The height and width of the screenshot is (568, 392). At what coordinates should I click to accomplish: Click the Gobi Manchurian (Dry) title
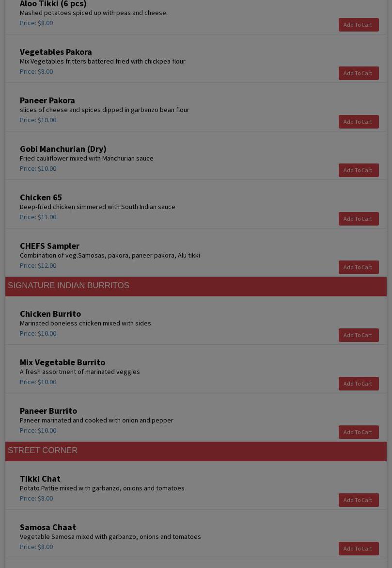click(63, 149)
